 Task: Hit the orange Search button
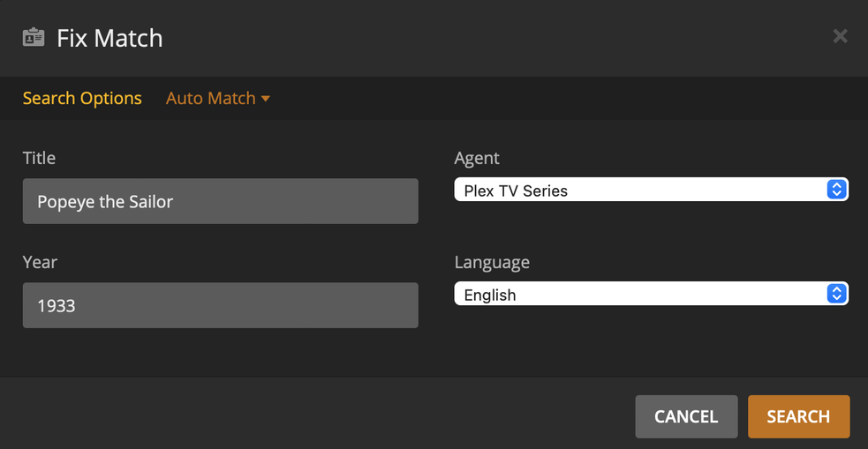coord(798,416)
